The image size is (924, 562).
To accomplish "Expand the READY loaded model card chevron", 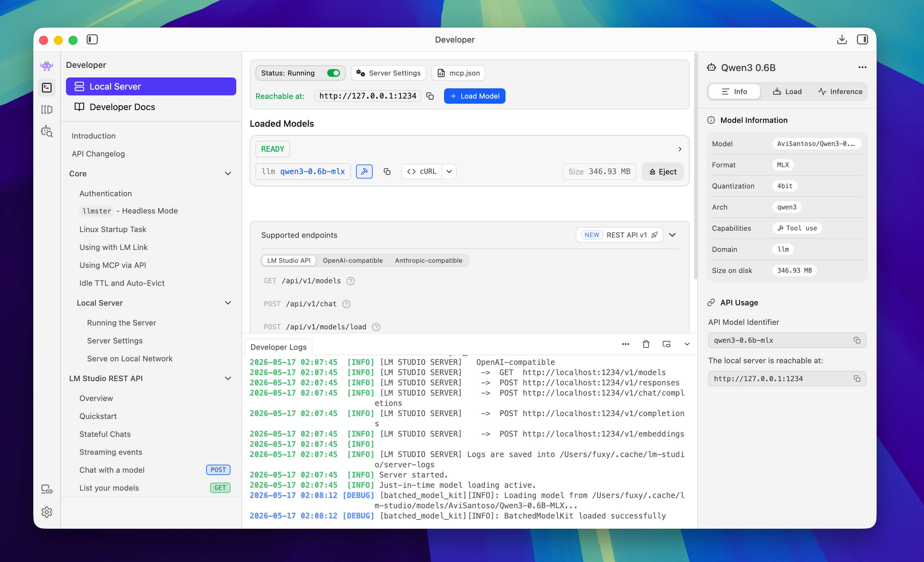I will tap(679, 149).
